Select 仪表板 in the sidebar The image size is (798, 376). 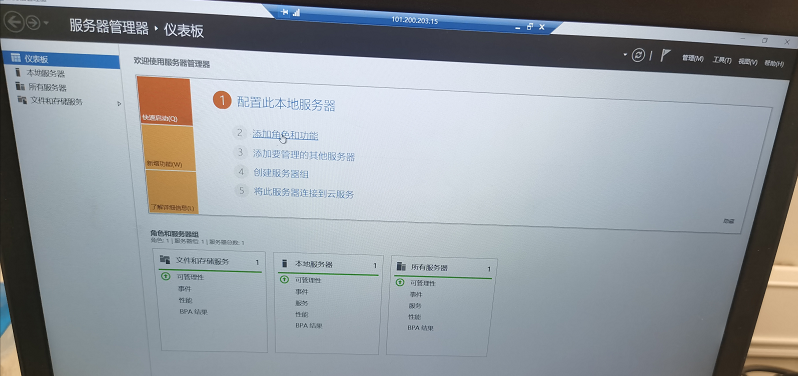[x=61, y=60]
